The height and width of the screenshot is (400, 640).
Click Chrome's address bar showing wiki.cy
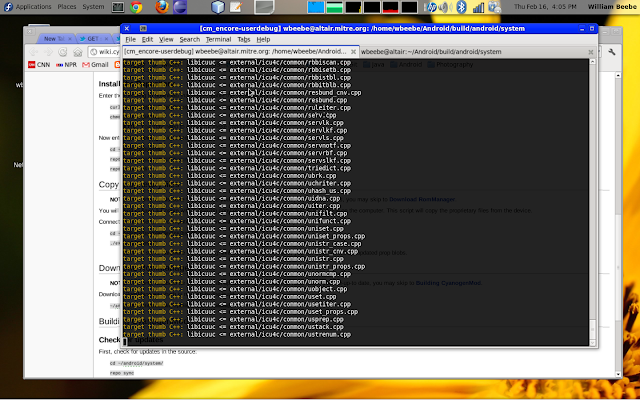point(104,52)
